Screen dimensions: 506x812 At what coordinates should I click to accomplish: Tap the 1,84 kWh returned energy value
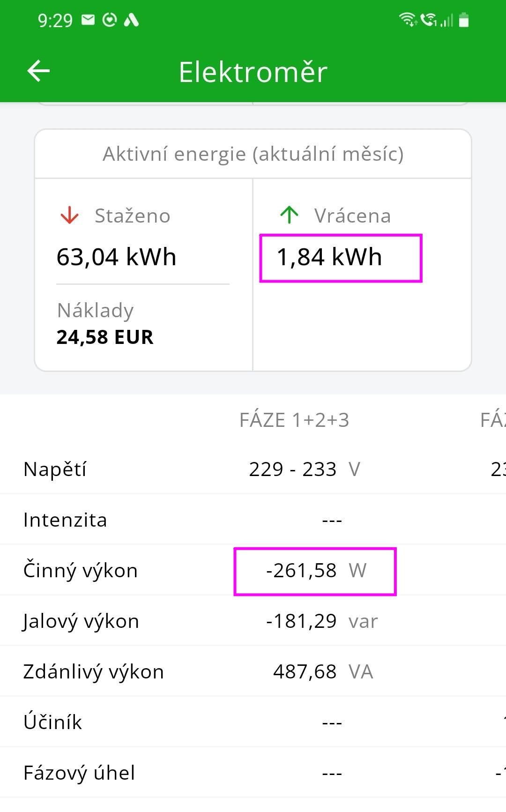click(x=329, y=257)
